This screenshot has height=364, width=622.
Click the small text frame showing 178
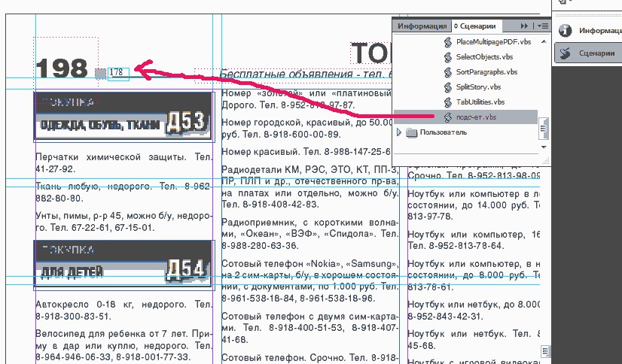click(119, 73)
